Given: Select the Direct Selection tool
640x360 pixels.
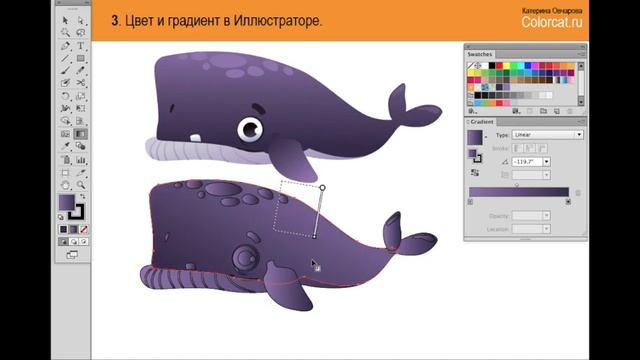Looking at the screenshot, I should pos(81,20).
